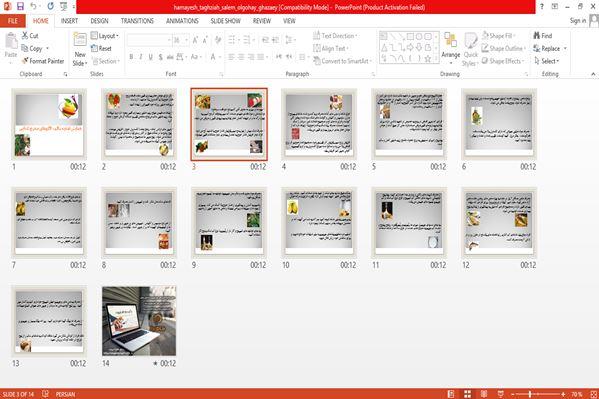Viewport: 599px width, 399px height.
Task: Toggle right-to-left text direction
Action: tap(289, 57)
